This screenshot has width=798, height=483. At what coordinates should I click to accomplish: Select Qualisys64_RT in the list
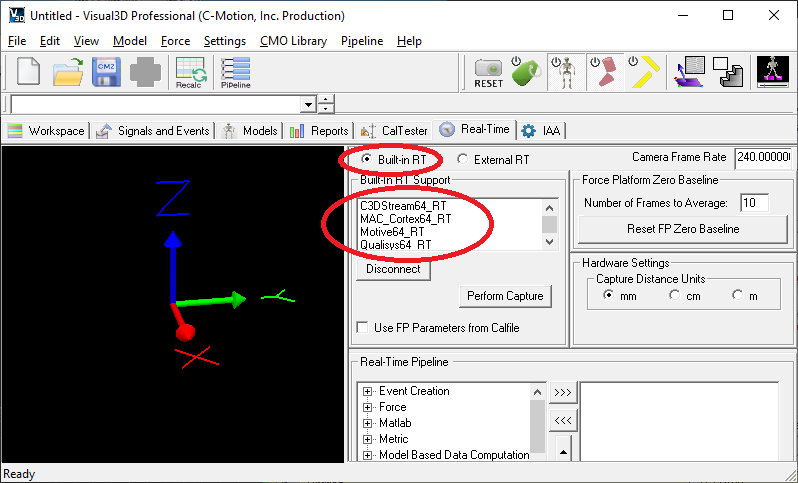(x=396, y=245)
